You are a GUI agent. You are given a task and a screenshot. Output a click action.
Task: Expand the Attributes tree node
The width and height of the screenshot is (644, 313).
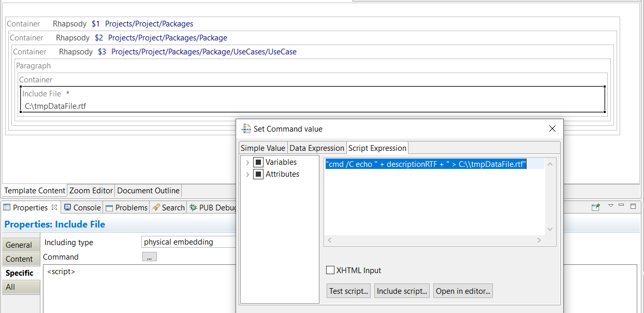[x=247, y=175]
